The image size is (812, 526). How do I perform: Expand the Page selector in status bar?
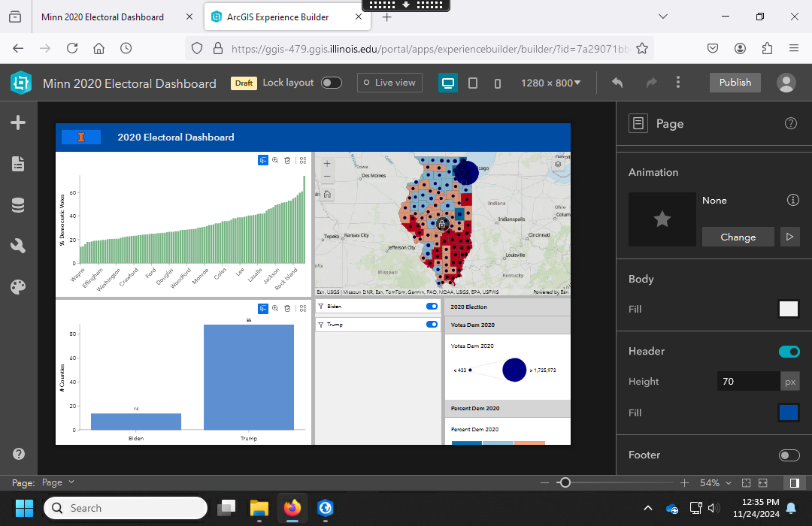click(59, 482)
